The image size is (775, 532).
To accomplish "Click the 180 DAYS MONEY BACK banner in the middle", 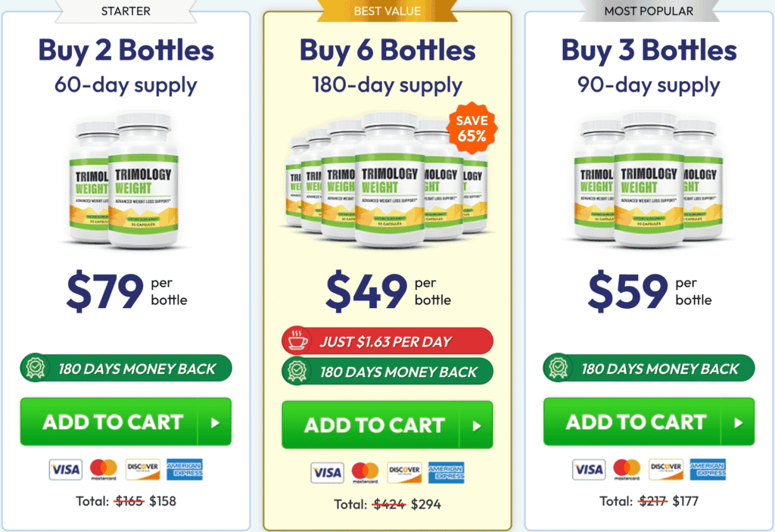I will [387, 371].
